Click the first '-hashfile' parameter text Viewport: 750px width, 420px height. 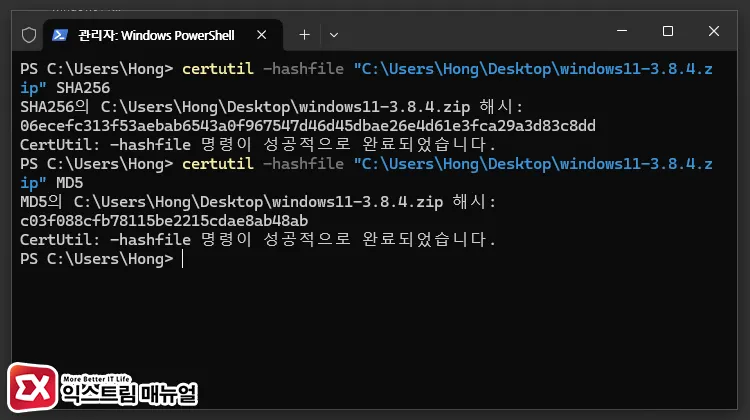tap(303, 69)
